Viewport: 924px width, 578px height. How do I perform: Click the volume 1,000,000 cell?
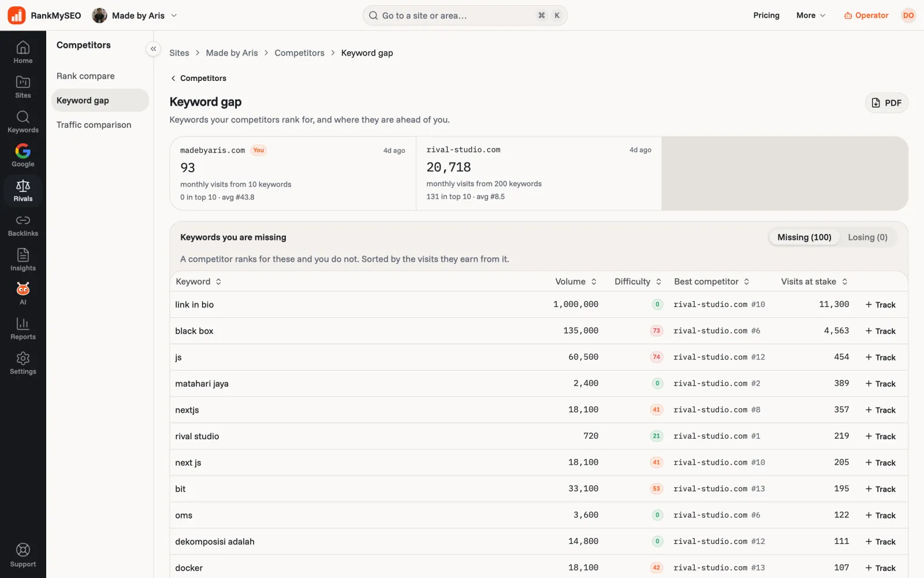point(576,305)
